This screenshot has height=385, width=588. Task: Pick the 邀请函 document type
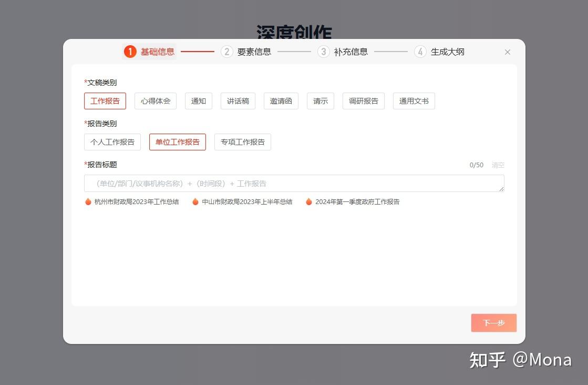pyautogui.click(x=281, y=101)
